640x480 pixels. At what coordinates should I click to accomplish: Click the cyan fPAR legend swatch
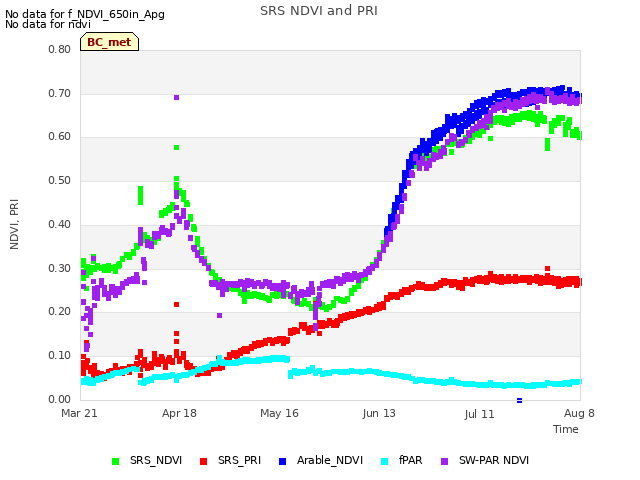384,461
